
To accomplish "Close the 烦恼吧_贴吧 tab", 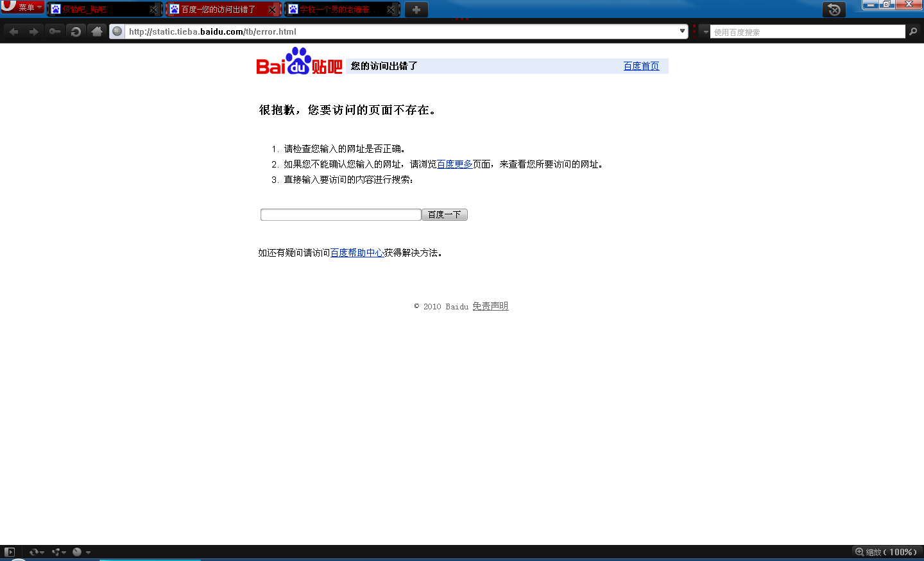I will pyautogui.click(x=153, y=10).
